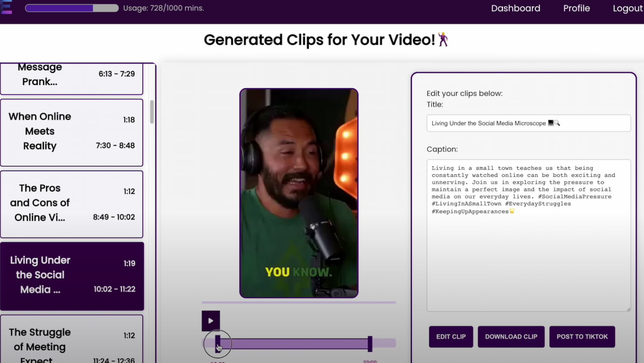Image resolution: width=644 pixels, height=363 pixels.
Task: Click the EDIT CLIP button
Action: click(451, 337)
